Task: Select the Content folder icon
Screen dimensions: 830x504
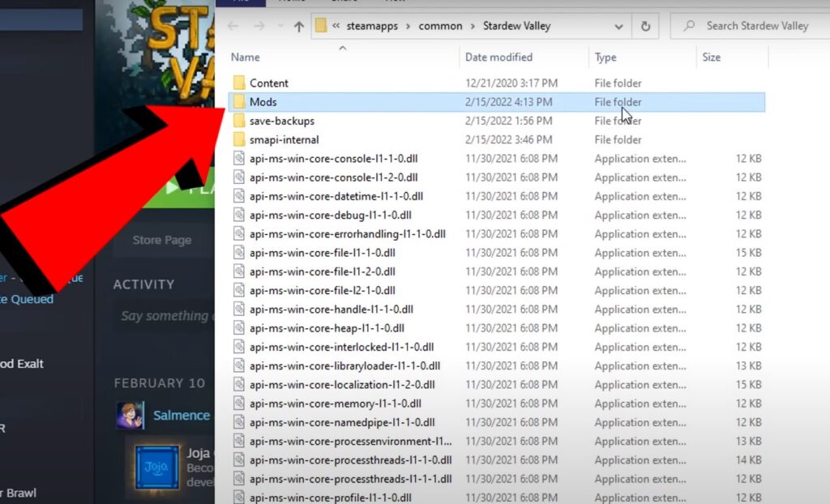Action: (x=239, y=83)
